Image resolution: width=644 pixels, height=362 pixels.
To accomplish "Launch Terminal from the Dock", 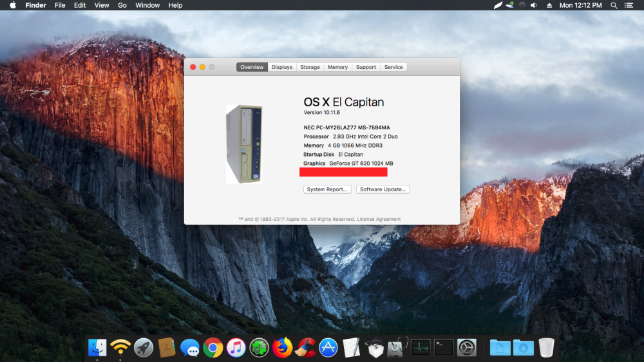I will click(x=444, y=348).
